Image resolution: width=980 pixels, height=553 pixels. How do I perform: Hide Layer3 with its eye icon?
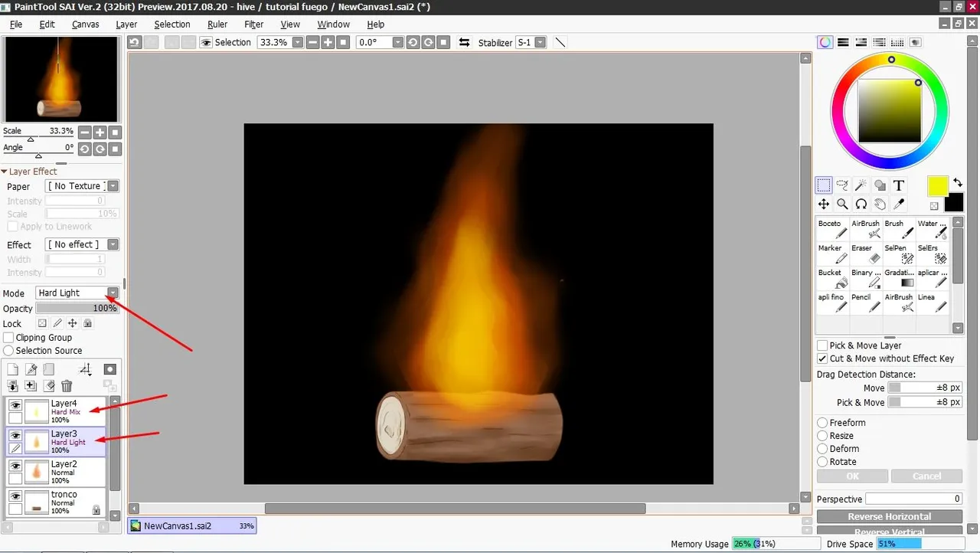pyautogui.click(x=15, y=435)
